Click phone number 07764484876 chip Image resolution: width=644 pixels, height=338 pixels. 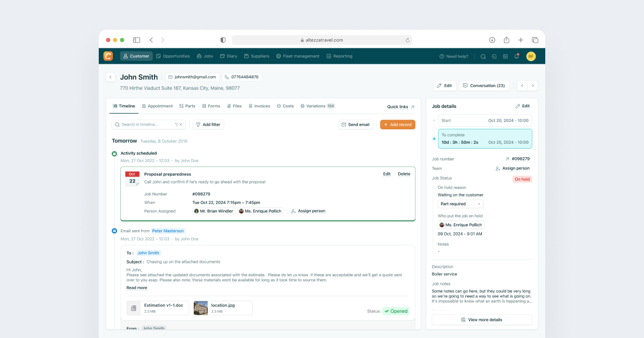[241, 77]
